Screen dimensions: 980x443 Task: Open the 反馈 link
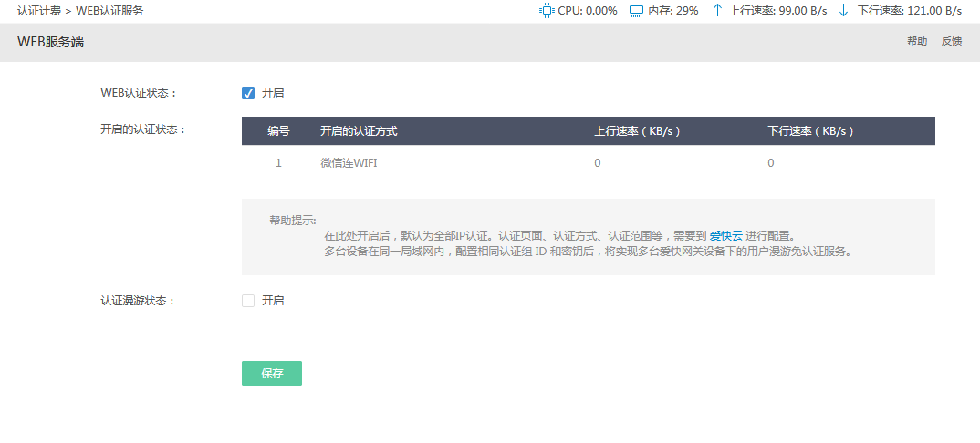coord(951,42)
